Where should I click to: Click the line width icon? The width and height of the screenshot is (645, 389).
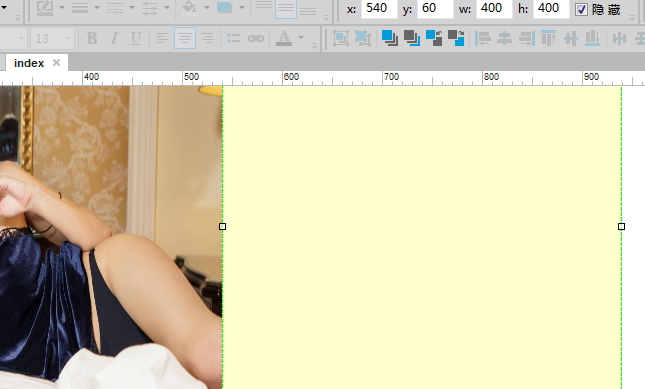click(x=80, y=8)
